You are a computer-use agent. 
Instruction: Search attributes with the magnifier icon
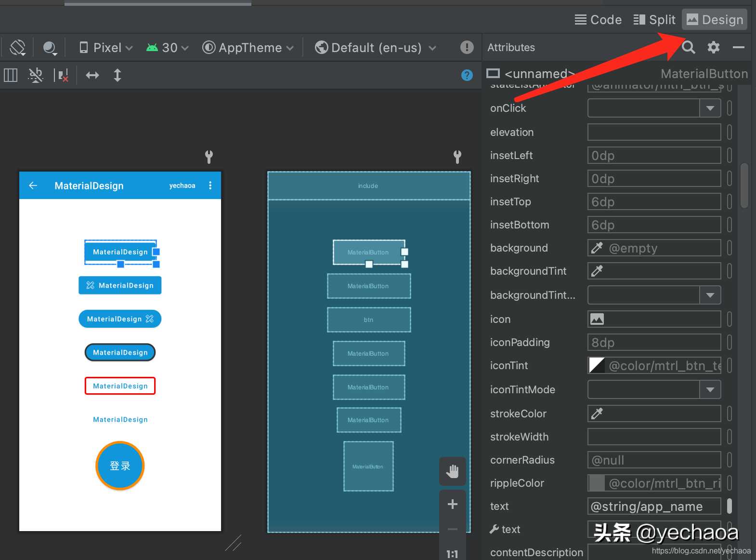click(x=689, y=47)
